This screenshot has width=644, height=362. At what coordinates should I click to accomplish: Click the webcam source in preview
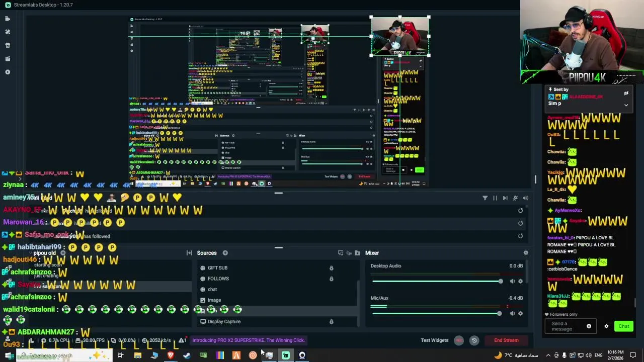[400, 36]
